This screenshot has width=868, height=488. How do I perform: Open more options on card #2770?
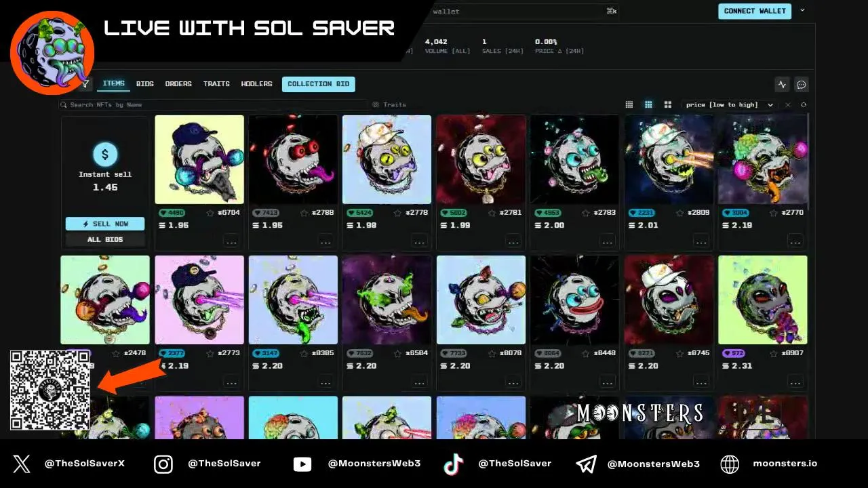coord(795,241)
